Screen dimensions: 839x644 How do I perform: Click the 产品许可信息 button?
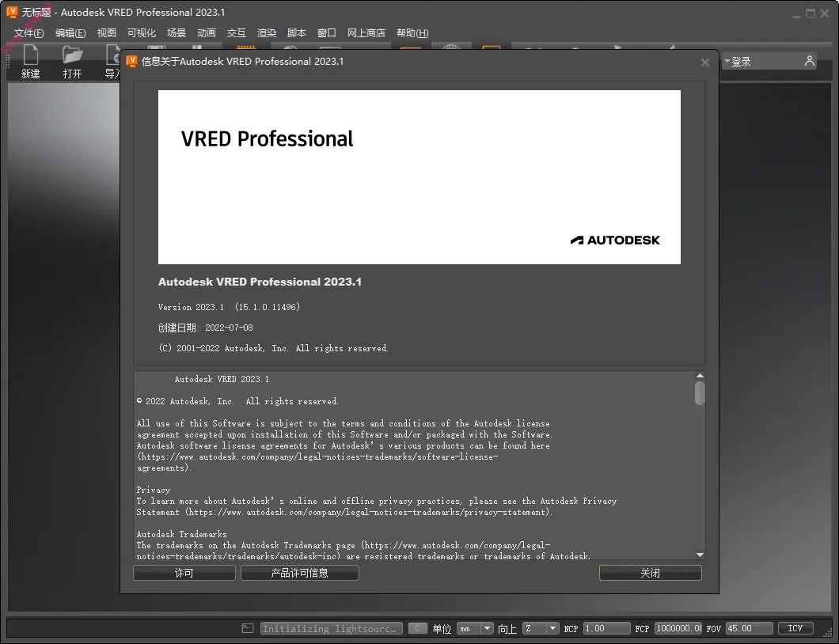[299, 573]
